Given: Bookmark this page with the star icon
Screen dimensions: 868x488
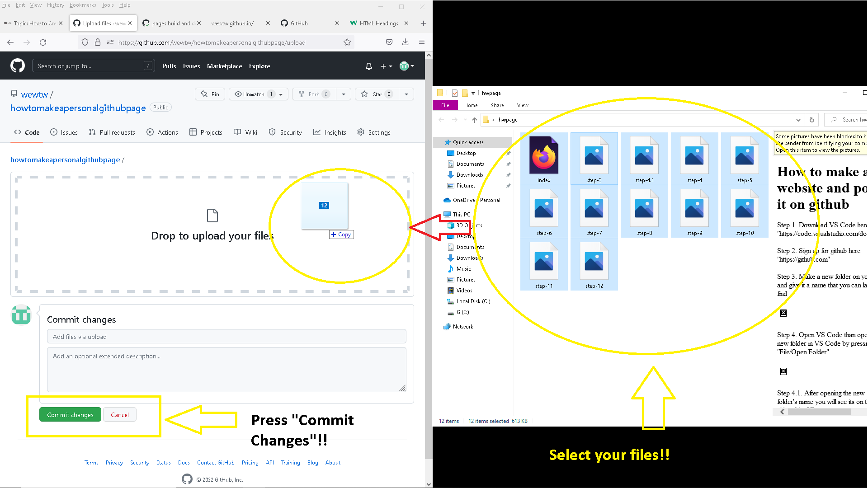Looking at the screenshot, I should click(347, 42).
